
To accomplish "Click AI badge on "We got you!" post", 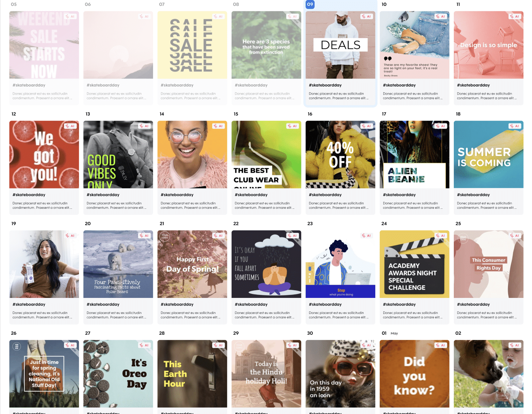I will [70, 126].
